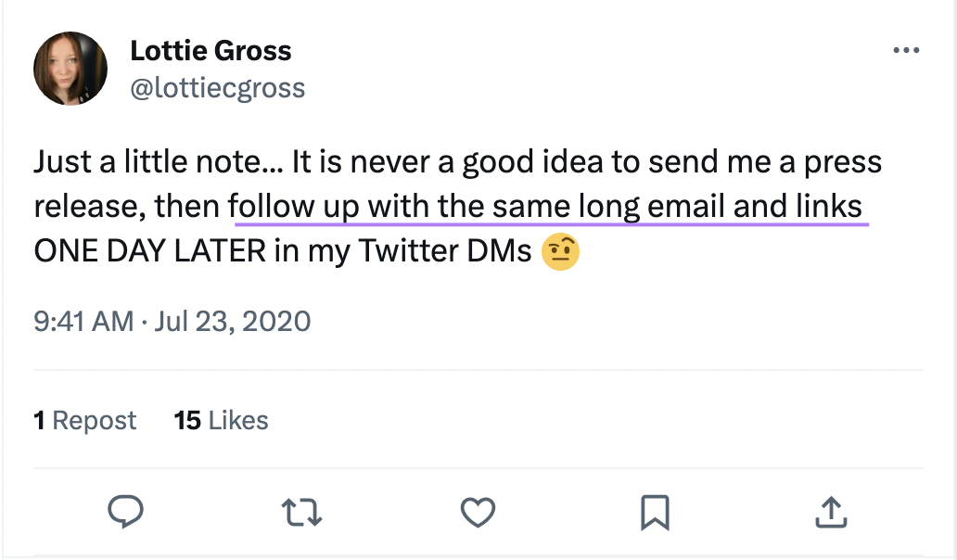This screenshot has width=957, height=560.
Task: View who reposted via '1 Repost'
Action: point(84,420)
